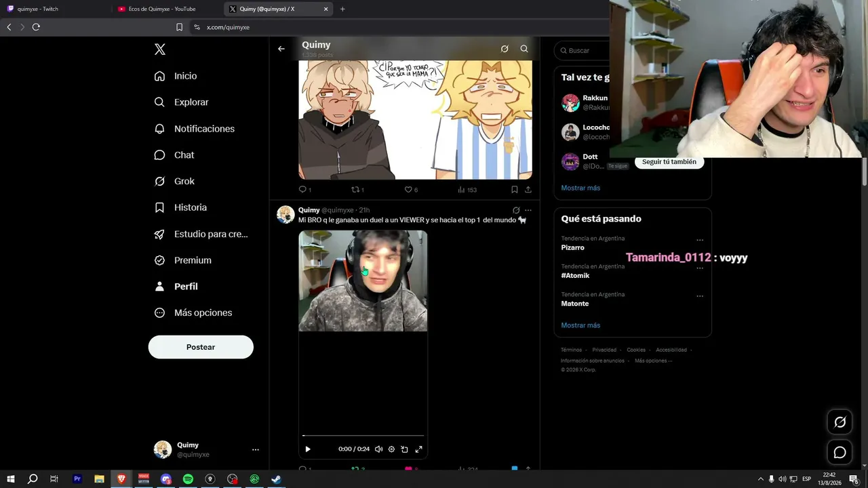
Task: Open Steam from the taskbar
Action: pyautogui.click(x=277, y=479)
